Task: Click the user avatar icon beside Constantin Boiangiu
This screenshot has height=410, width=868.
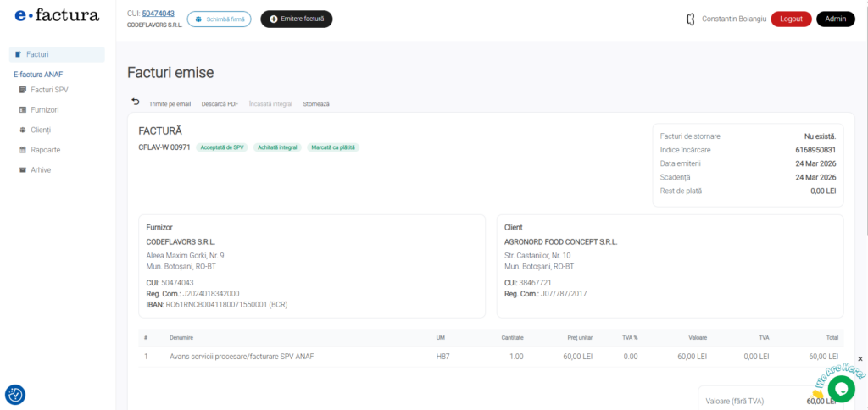Action: (x=690, y=19)
